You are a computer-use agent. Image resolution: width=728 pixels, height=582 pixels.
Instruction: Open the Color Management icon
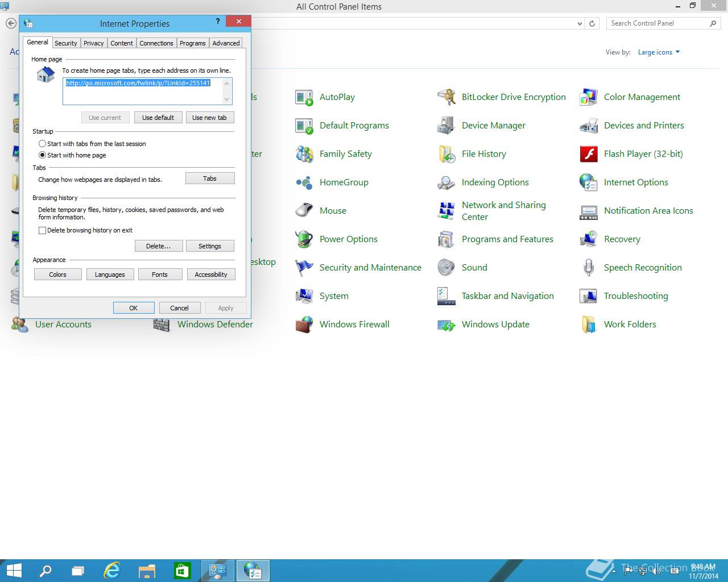(589, 97)
